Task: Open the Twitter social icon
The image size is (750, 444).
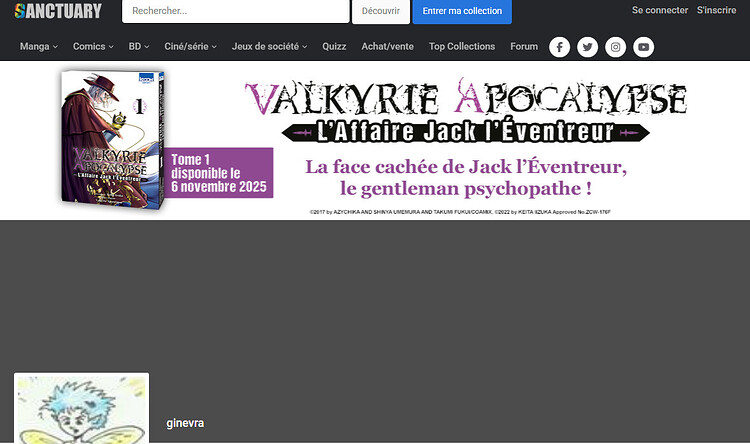Action: (x=587, y=47)
